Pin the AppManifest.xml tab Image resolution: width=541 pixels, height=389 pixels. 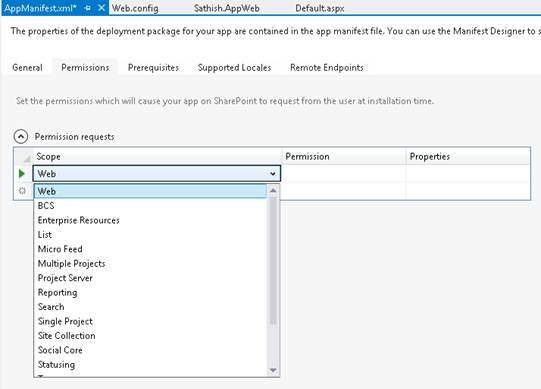tap(88, 8)
